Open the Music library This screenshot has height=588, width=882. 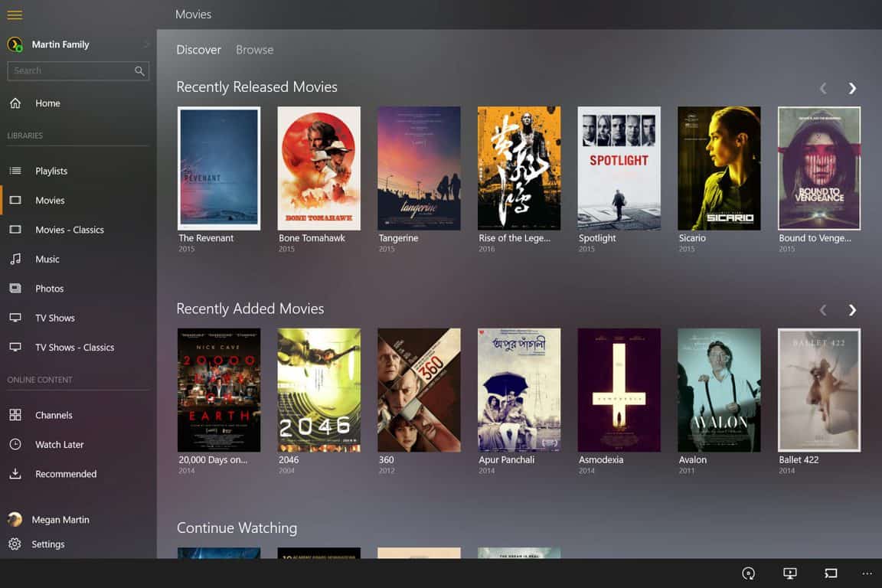click(47, 259)
